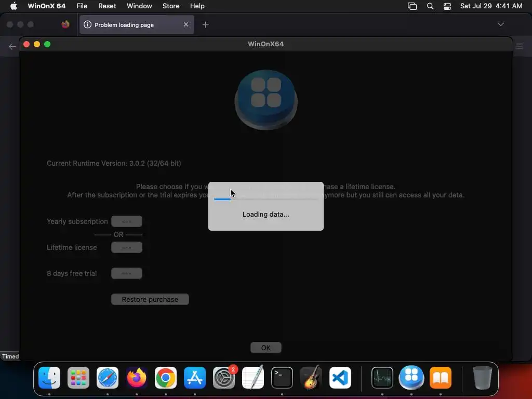Open the Reset menu

107,6
